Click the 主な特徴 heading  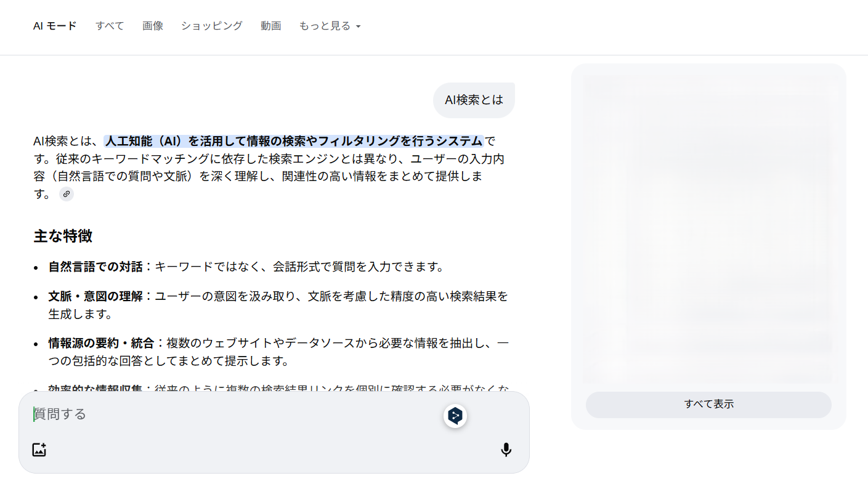tap(63, 236)
